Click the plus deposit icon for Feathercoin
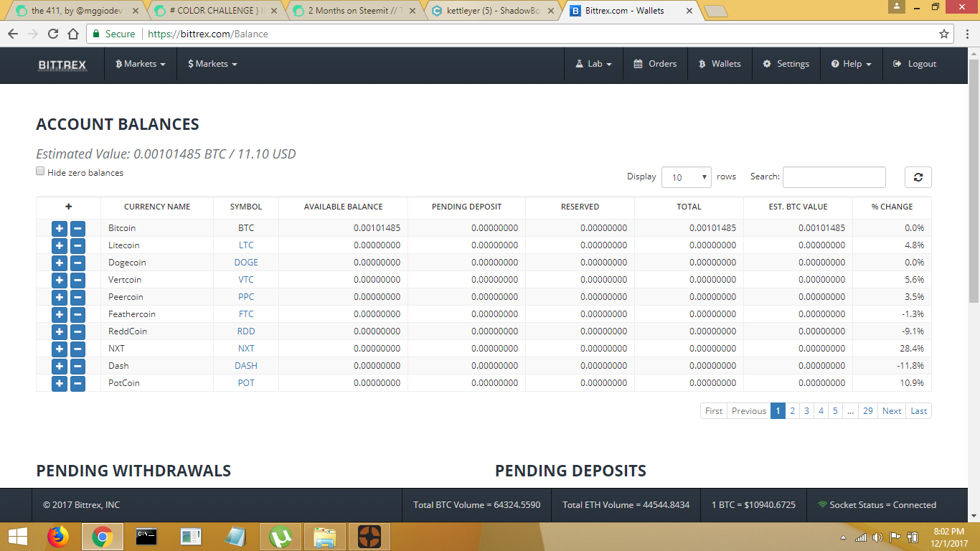 (60, 314)
